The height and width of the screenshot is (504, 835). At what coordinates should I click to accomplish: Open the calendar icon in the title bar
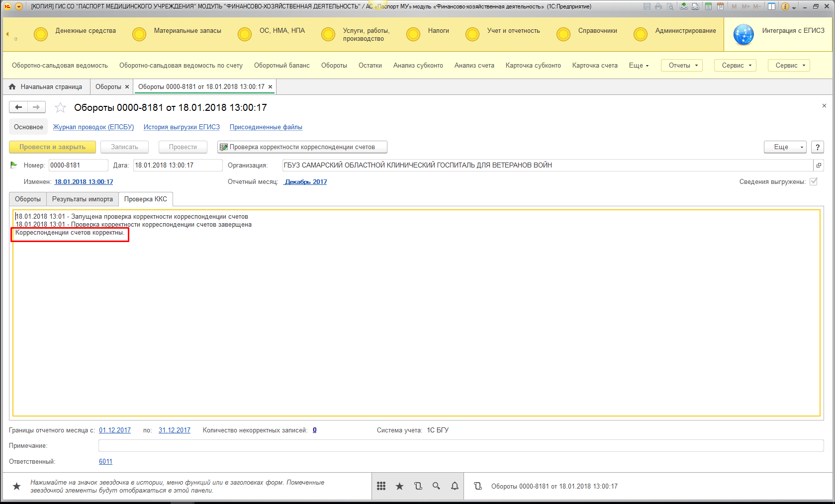(x=720, y=6)
